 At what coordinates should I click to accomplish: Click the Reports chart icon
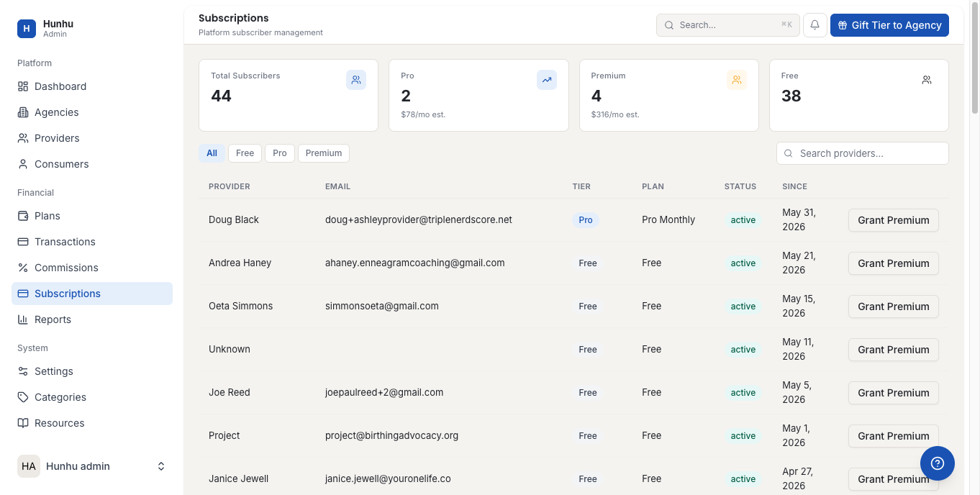pyautogui.click(x=23, y=319)
